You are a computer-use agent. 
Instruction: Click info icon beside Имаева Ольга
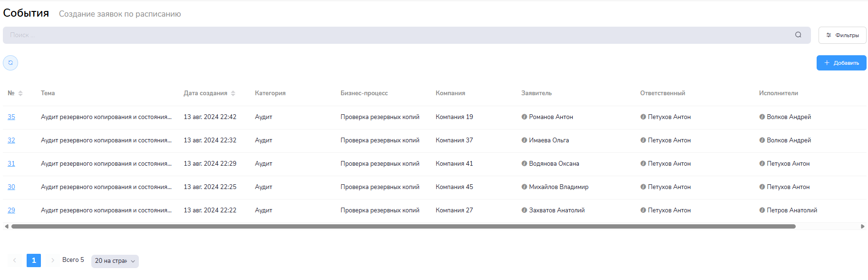[524, 140]
